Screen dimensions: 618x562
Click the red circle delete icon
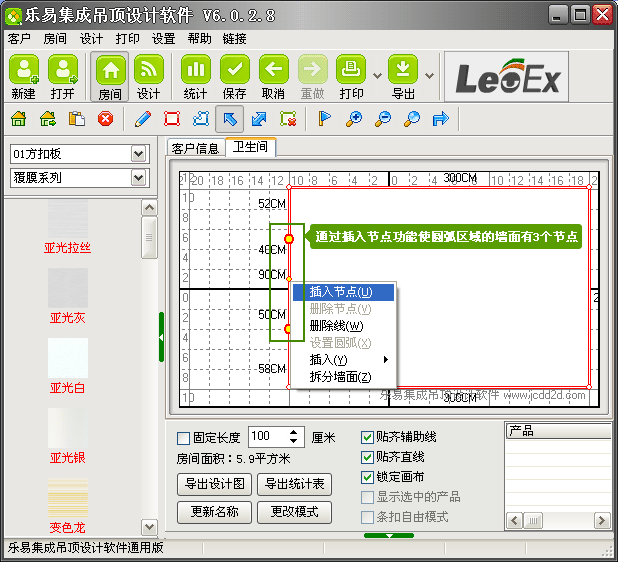point(105,119)
